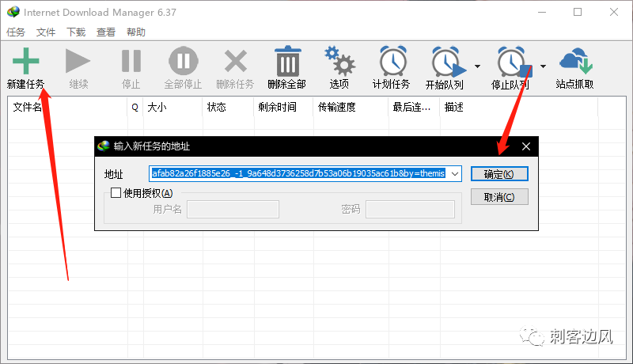Open the 下载 menu
Screen dimensions: 633x364
click(76, 32)
